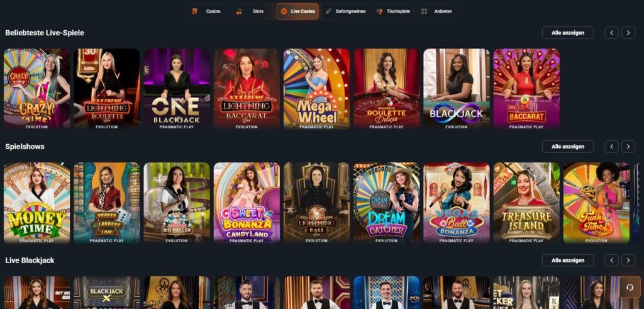Show next games in Beliebteste Live-Spiele
Screen dimensions: 644x309
(628, 33)
